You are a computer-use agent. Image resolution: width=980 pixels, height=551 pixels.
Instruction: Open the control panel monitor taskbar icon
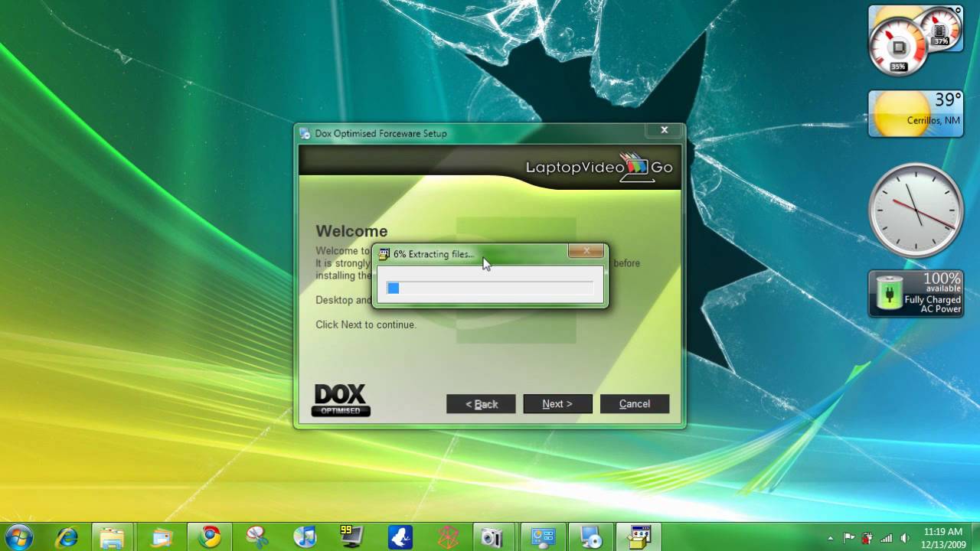tap(543, 537)
